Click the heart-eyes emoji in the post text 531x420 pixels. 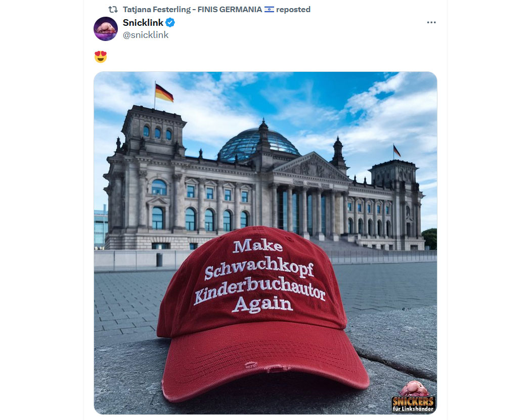click(x=101, y=57)
